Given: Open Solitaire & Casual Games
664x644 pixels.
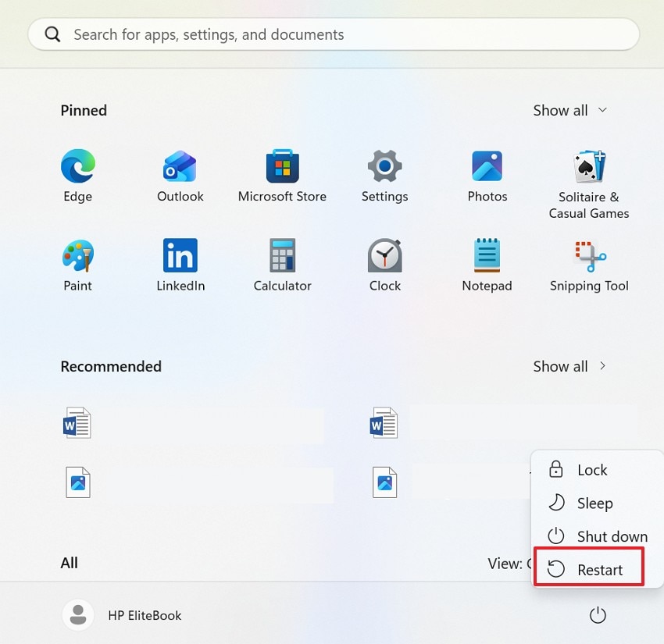Looking at the screenshot, I should point(589,165).
